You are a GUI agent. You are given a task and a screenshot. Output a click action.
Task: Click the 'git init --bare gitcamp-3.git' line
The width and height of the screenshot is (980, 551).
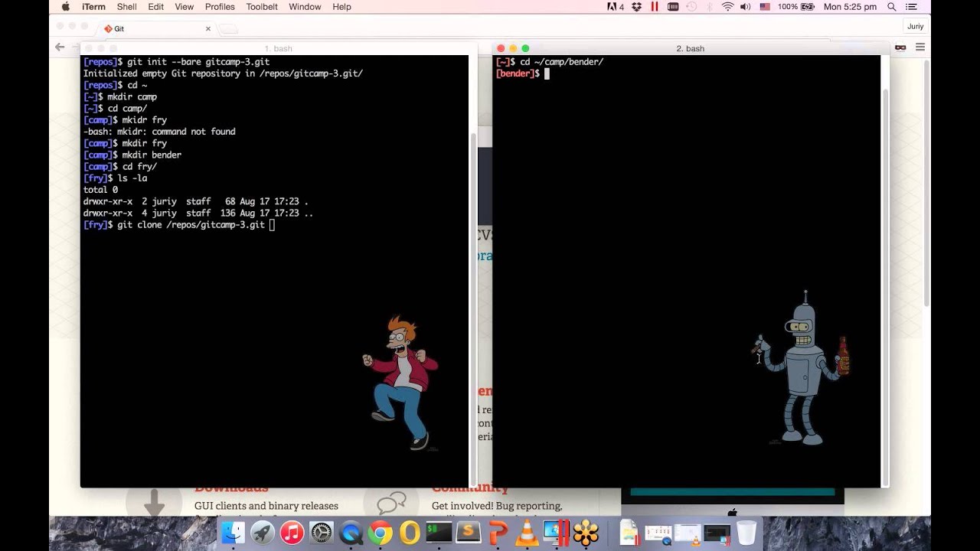tap(176, 62)
